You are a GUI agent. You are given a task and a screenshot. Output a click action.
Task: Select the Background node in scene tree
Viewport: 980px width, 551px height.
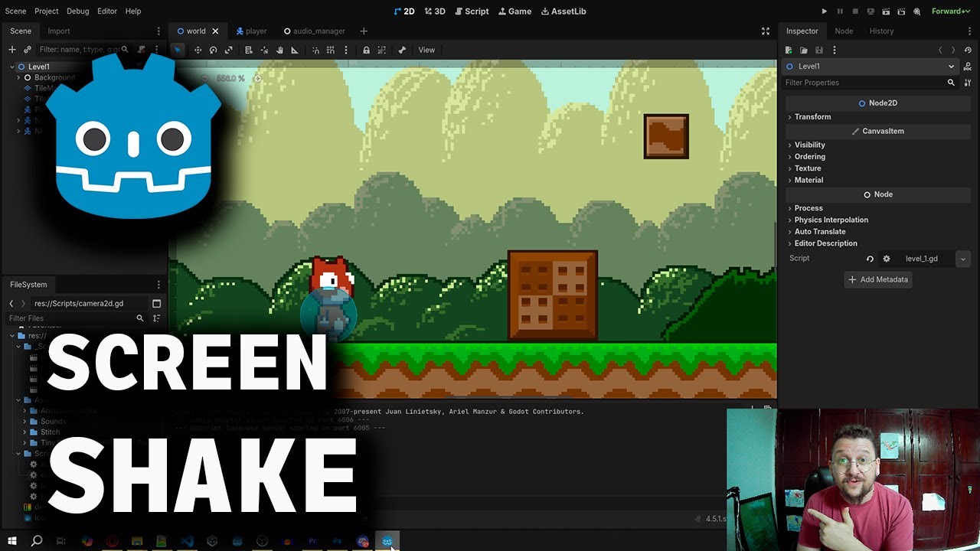pyautogui.click(x=54, y=77)
